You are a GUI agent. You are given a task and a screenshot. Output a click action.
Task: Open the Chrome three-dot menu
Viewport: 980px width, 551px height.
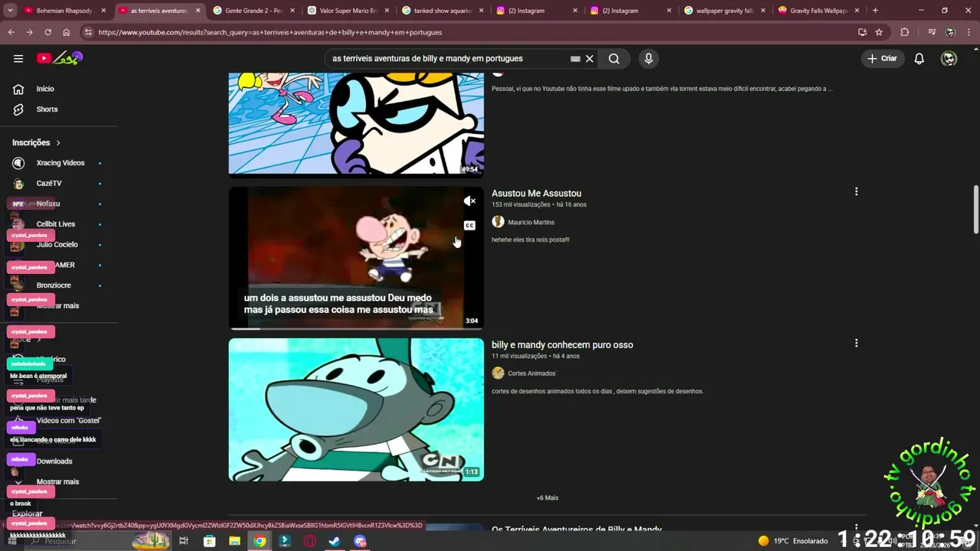tap(969, 32)
